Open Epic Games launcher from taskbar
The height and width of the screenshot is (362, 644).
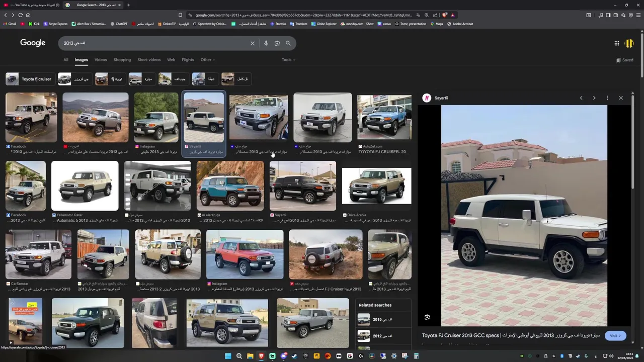[305, 356]
